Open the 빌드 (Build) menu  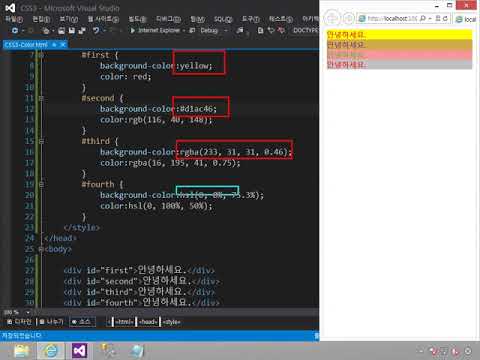(x=137, y=19)
